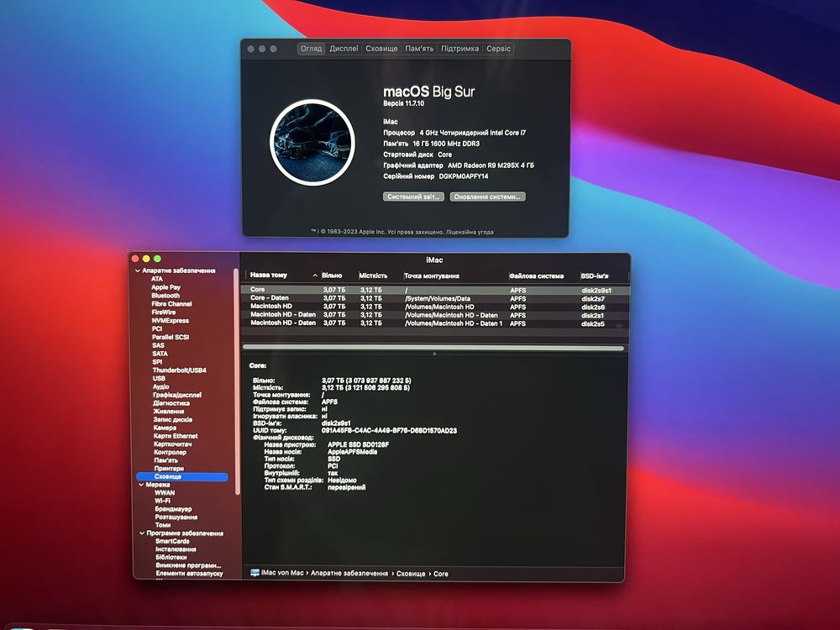Select SmartCards in the sidebar

pos(172,541)
